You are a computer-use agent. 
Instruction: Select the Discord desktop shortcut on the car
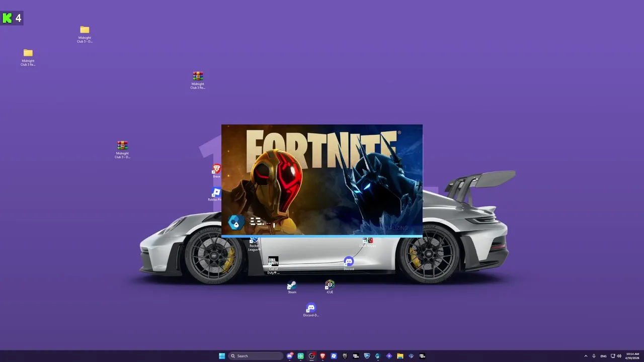[349, 263]
